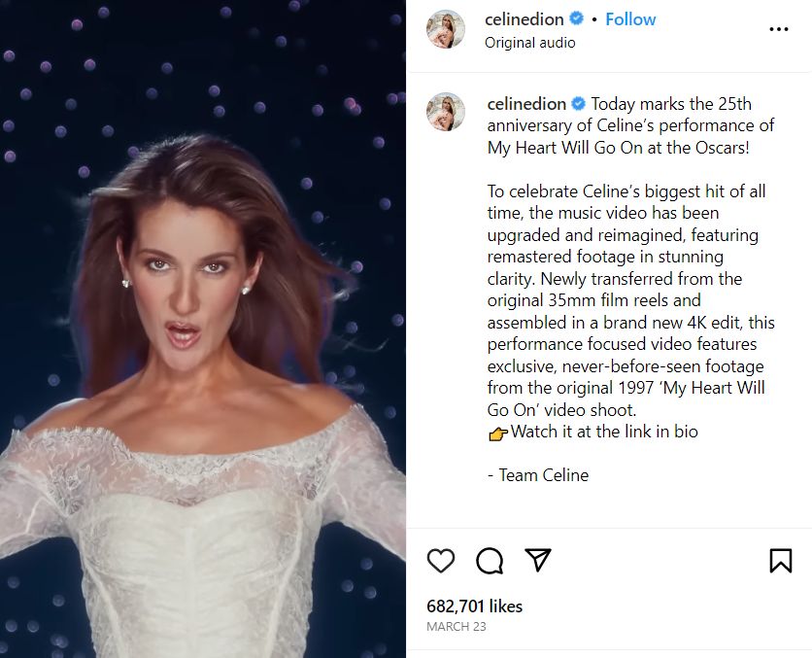Click the share arrow icon
This screenshot has height=658, width=812.
(x=537, y=561)
